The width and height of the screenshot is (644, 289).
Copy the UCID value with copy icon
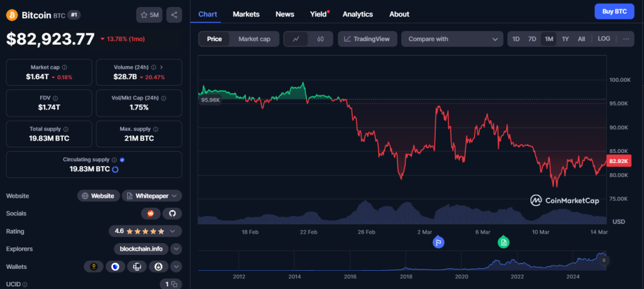174,284
